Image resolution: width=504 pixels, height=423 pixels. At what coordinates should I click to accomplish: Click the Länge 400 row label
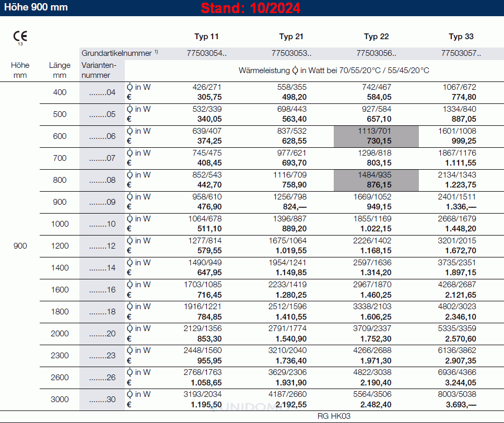pos(60,92)
